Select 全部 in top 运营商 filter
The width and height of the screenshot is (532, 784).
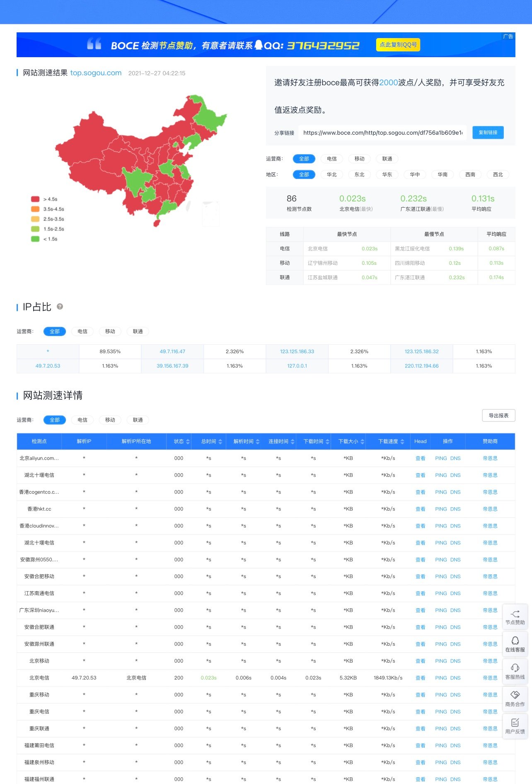[304, 159]
